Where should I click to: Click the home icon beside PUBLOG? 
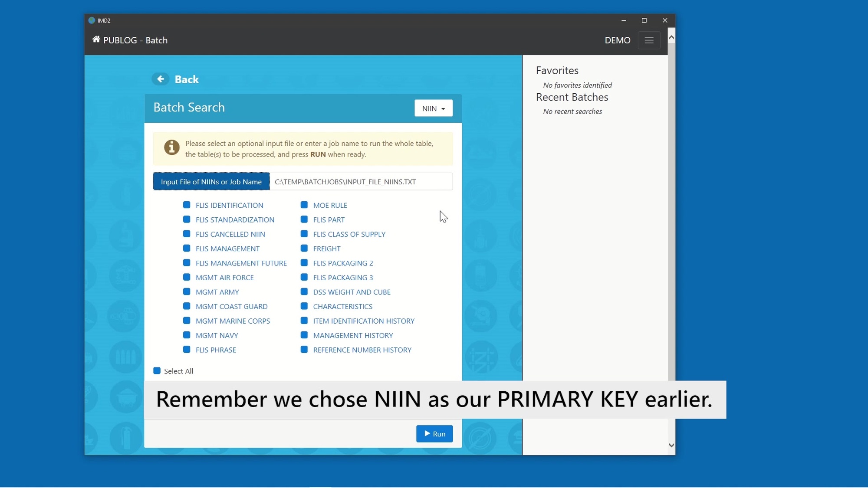coord(96,40)
